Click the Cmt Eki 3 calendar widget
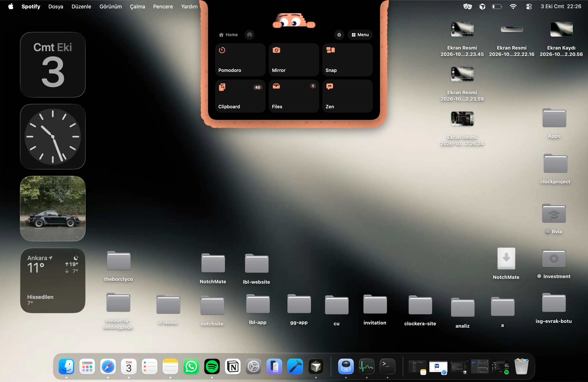This screenshot has height=382, width=588. pyautogui.click(x=53, y=65)
